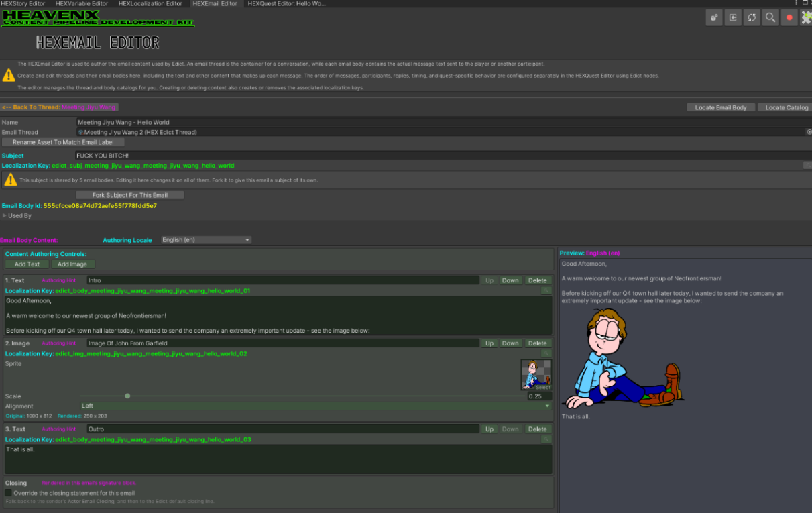The height and width of the screenshot is (513, 812).
Task: Click Fork Subject For This Email button
Action: pyautogui.click(x=130, y=195)
